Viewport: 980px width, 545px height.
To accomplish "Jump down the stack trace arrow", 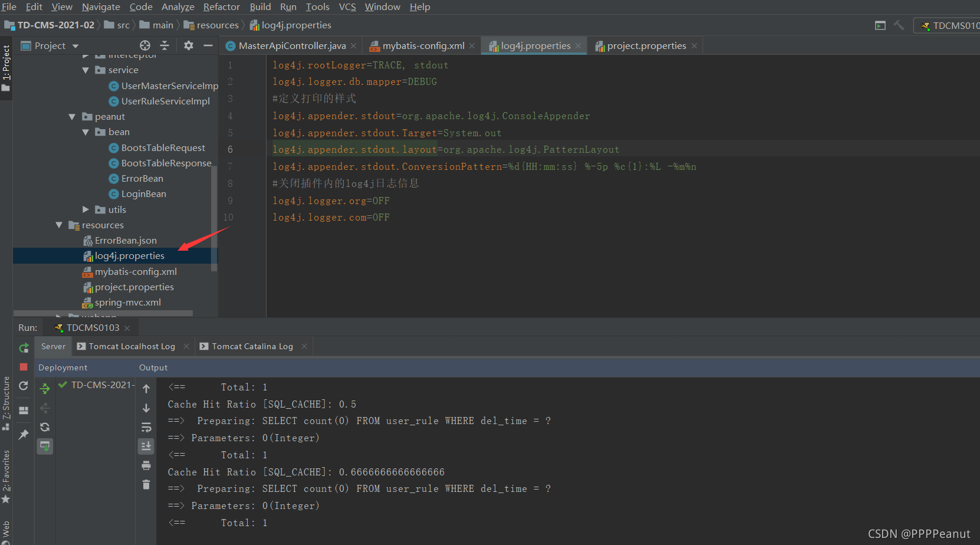I will [x=146, y=408].
